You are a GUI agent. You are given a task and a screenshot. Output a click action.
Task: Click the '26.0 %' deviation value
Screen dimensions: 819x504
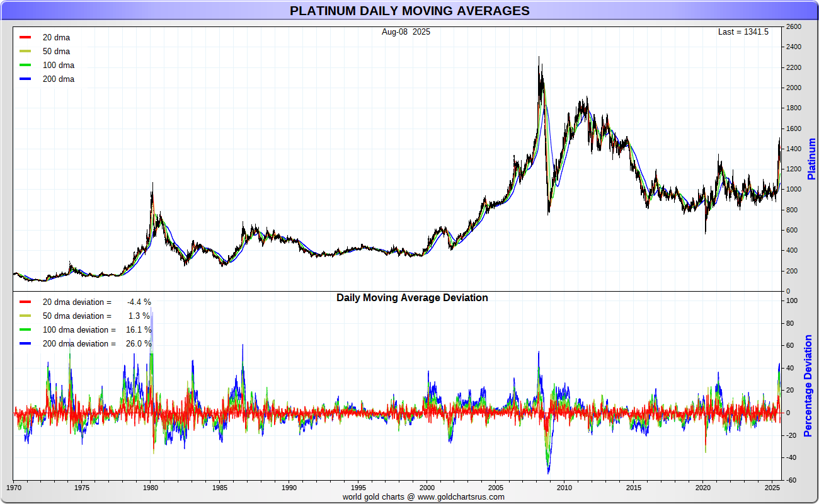[x=139, y=343]
